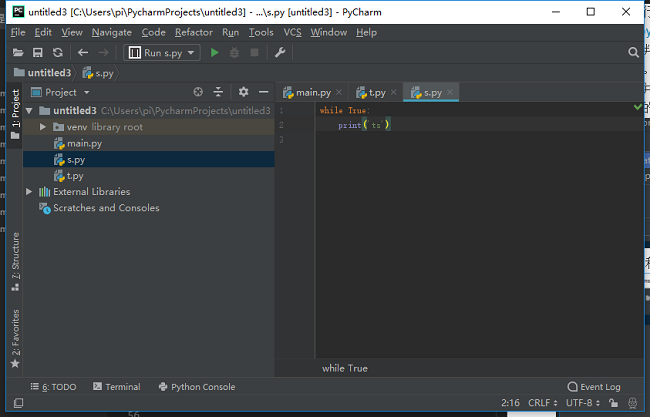Open Project panel gear options
Screen dimensions: 650x417
243,92
